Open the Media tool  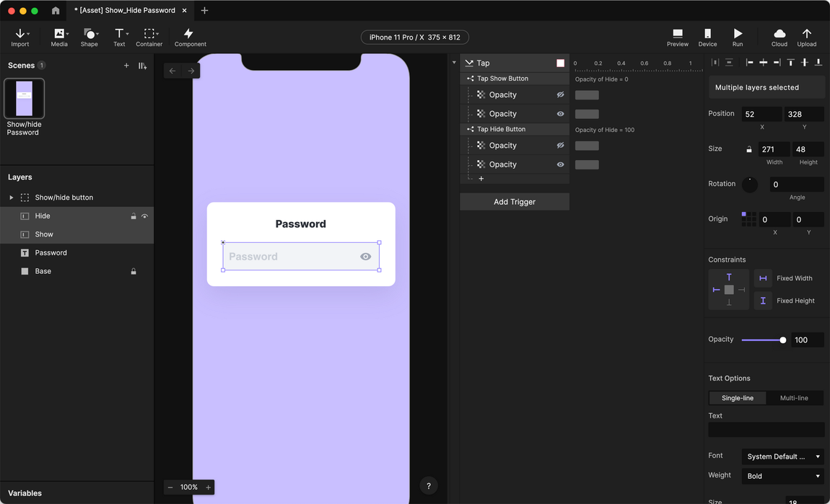59,37
